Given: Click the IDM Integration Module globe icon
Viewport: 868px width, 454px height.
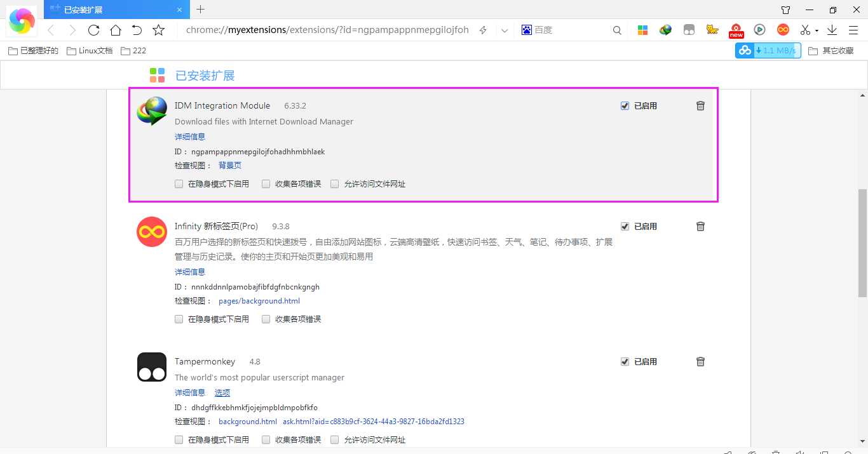Looking at the screenshot, I should tap(152, 112).
